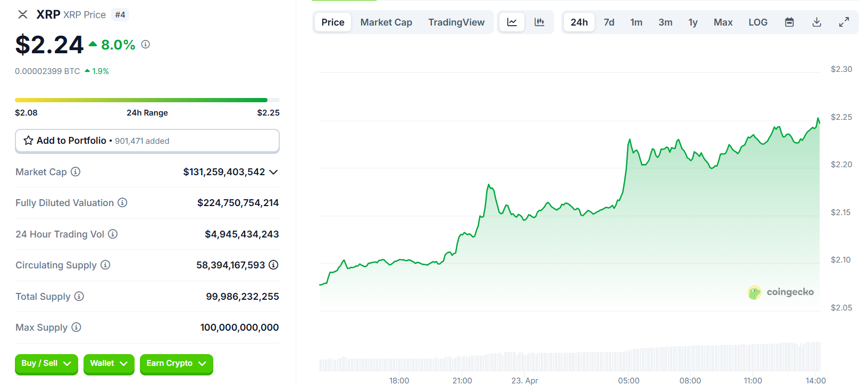Click the 0.00002399 BTC value
The height and width of the screenshot is (385, 868).
47,71
